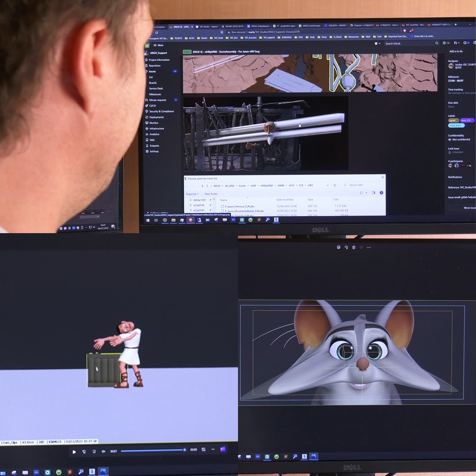Mute the video player audio
This screenshot has height=476, width=476.
click(103, 451)
